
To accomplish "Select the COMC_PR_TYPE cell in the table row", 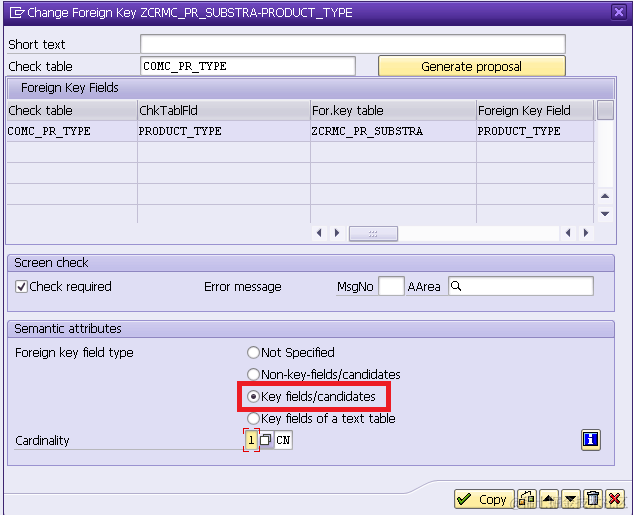I will coord(72,131).
